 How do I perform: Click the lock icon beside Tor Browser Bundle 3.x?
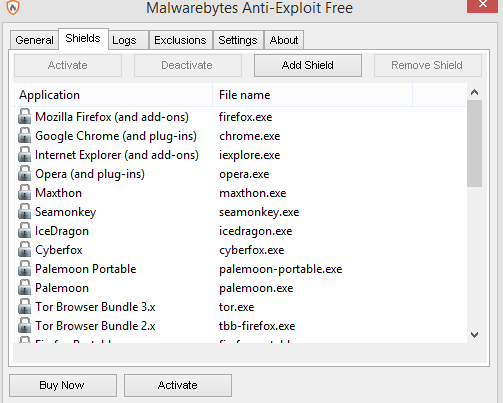click(x=24, y=306)
